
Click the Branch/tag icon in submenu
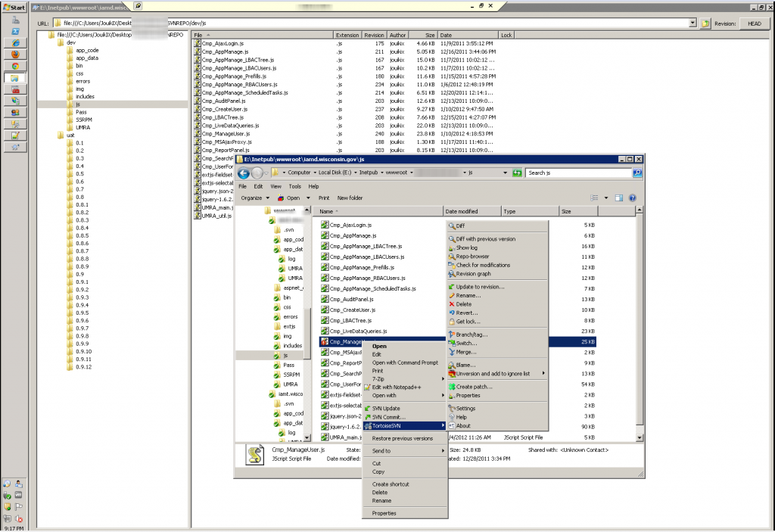click(452, 334)
